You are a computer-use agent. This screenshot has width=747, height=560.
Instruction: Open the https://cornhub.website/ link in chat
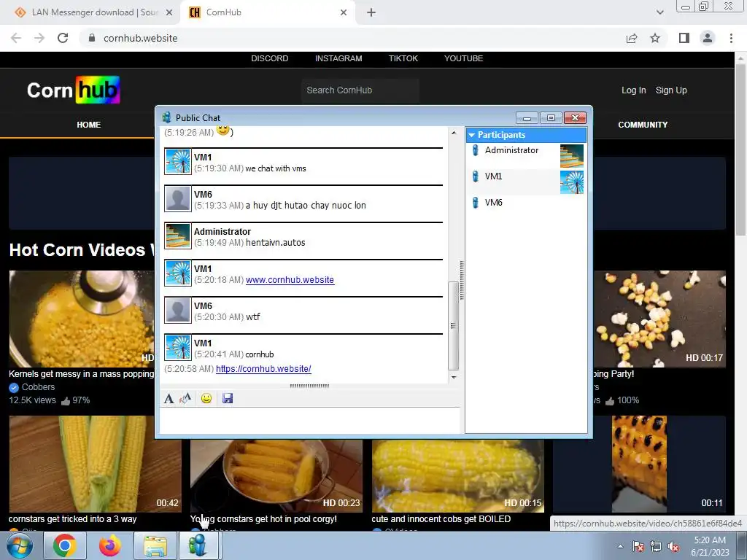click(x=263, y=369)
